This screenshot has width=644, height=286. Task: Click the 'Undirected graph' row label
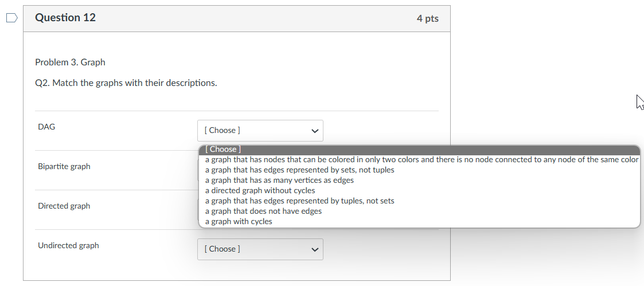[68, 245]
